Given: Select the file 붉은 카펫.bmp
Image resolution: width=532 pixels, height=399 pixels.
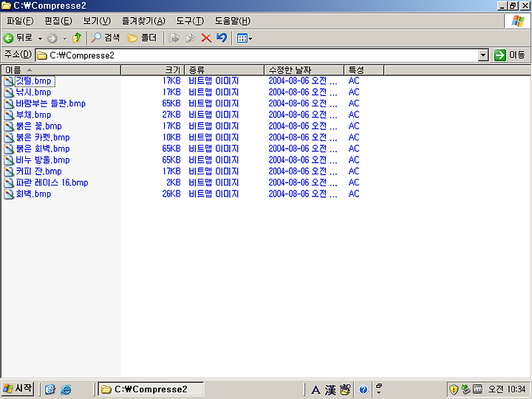Looking at the screenshot, I should coord(43,137).
